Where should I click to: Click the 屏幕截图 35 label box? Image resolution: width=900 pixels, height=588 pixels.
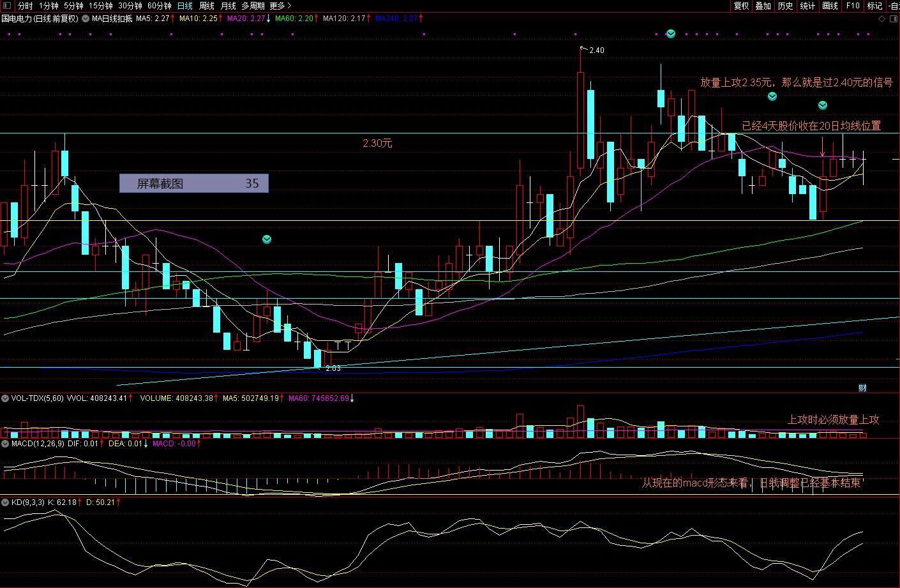(194, 183)
